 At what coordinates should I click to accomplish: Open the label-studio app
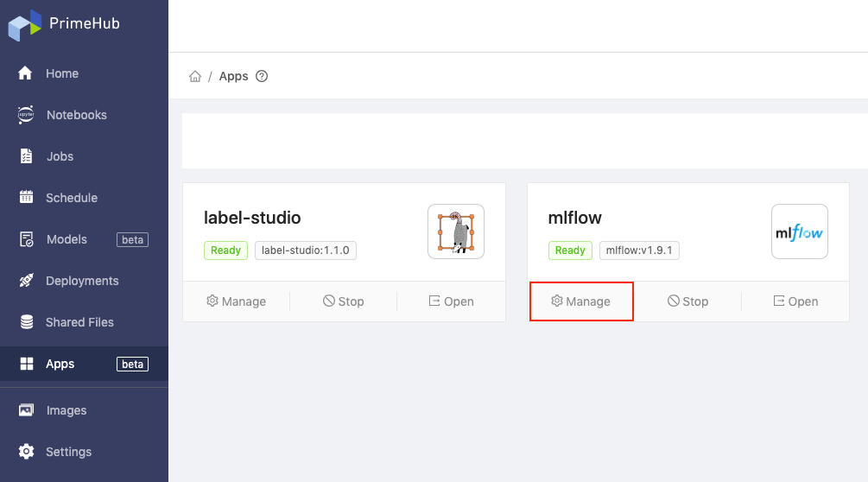coord(451,301)
